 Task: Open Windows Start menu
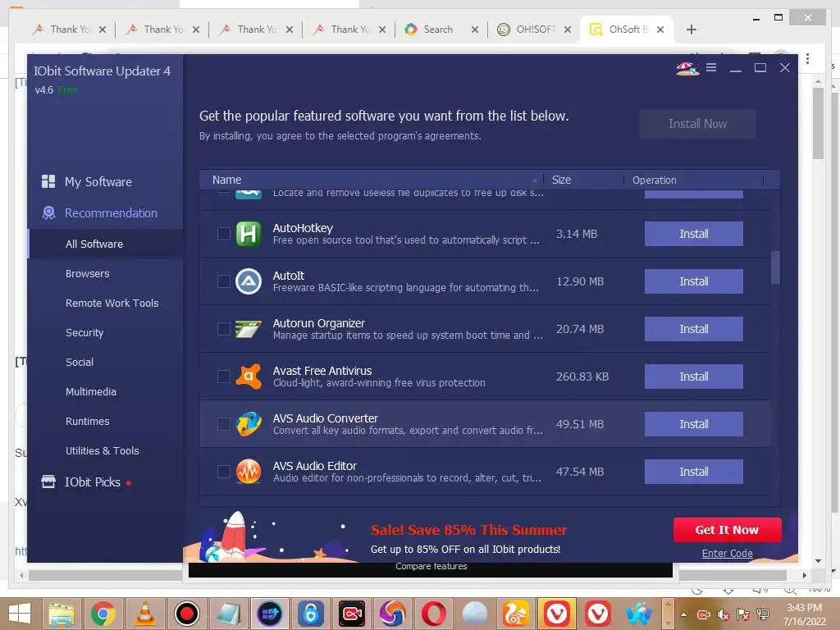click(x=20, y=614)
